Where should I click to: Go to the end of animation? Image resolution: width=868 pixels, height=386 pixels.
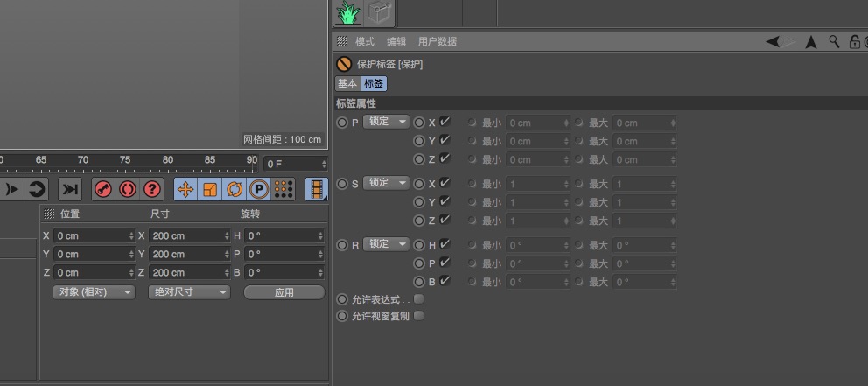pos(70,189)
